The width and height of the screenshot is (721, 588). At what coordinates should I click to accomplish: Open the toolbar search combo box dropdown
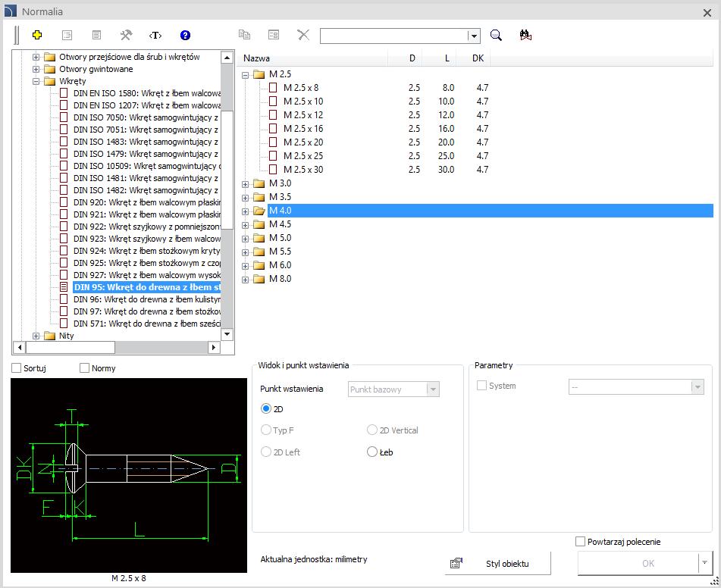click(474, 36)
